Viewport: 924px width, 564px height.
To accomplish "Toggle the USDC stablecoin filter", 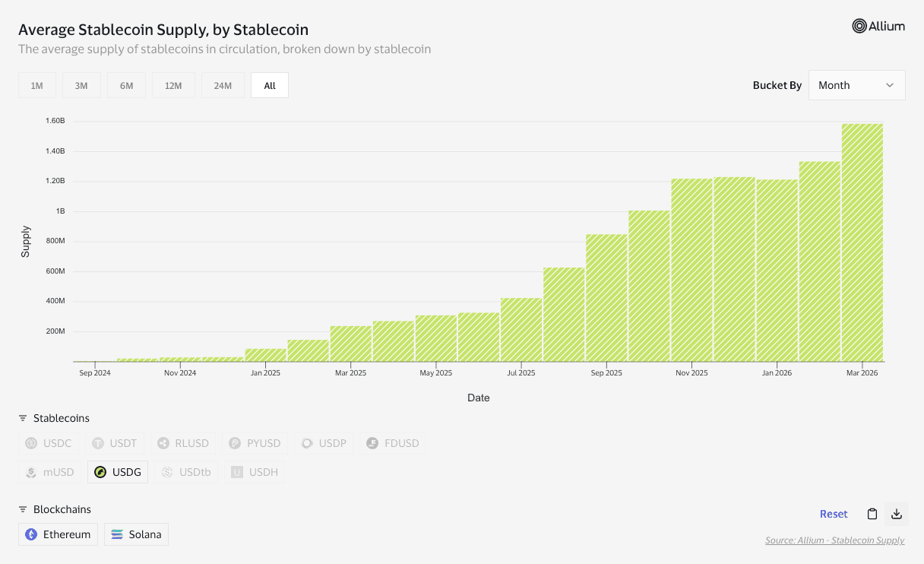I will [x=49, y=443].
